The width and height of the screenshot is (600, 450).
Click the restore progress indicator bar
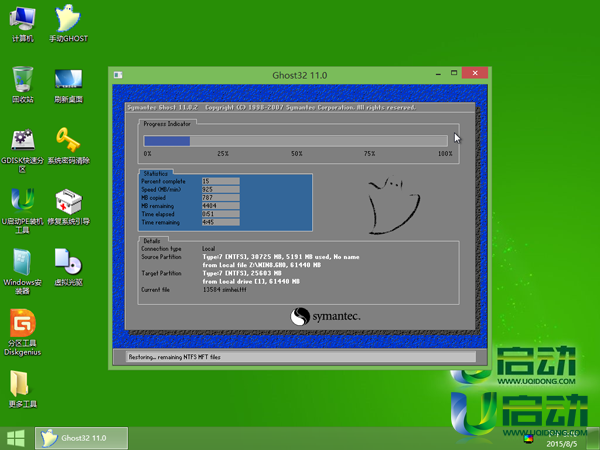pyautogui.click(x=295, y=141)
